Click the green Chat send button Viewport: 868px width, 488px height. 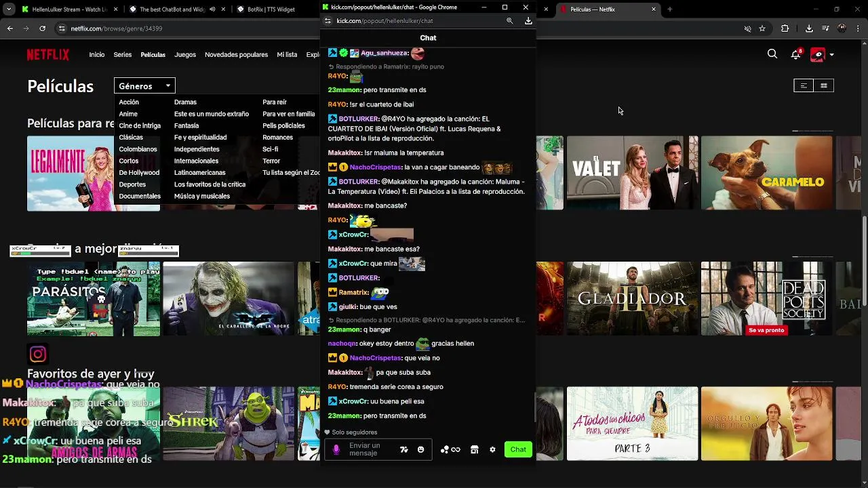pyautogui.click(x=518, y=449)
